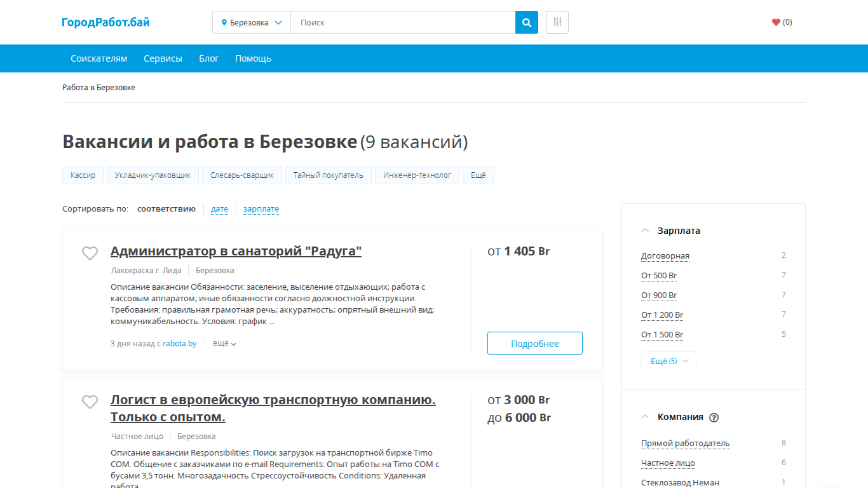
Task: Favorite the Логист vacancy heart
Action: pos(90,402)
